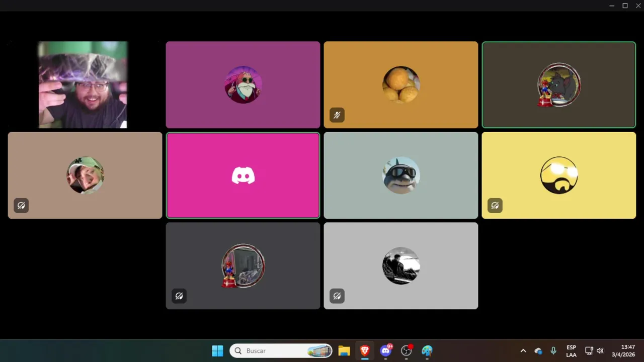Click the Master Roshi style avatar on the purple tile

[x=243, y=84]
